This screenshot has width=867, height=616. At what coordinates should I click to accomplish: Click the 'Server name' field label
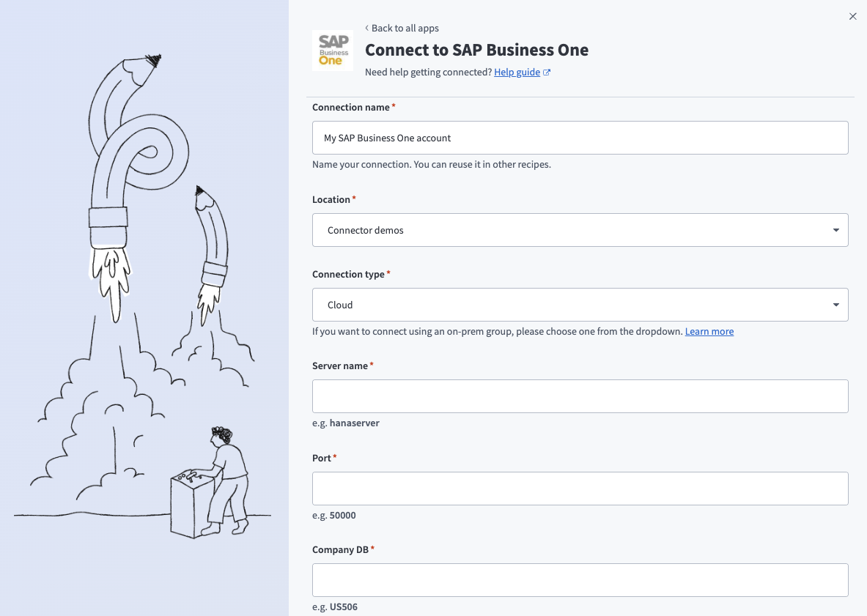[340, 365]
